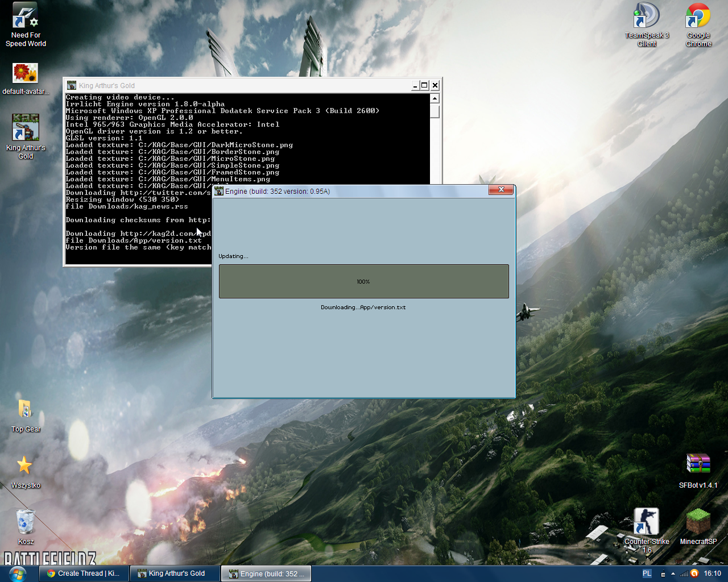Screen dimensions: 728x582
Task: Launch TeamSpeak 3 Client shortcut
Action: coord(647,25)
